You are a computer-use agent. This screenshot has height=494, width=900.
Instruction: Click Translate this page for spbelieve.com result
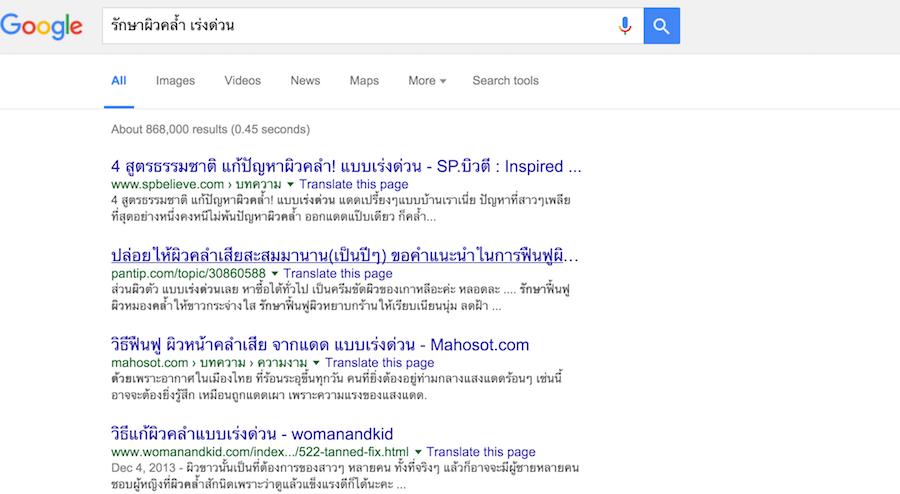(354, 184)
